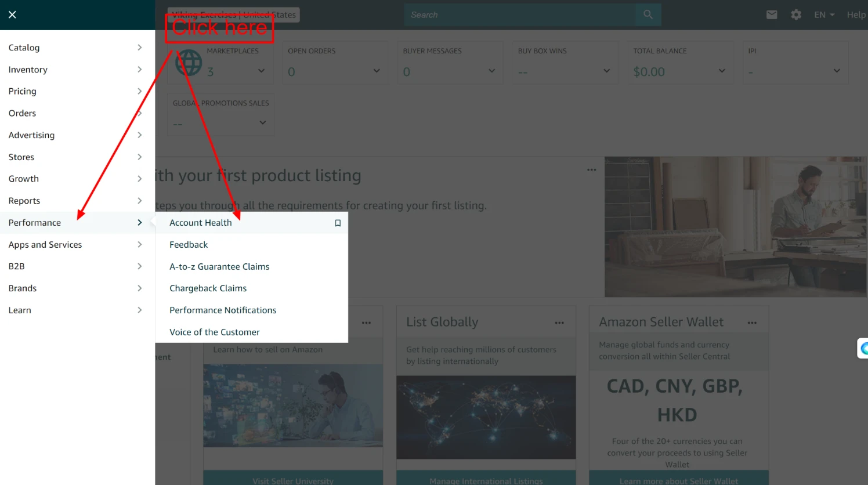Expand the Growth menu chevron
Viewport: 868px width, 485px height.
click(x=139, y=179)
